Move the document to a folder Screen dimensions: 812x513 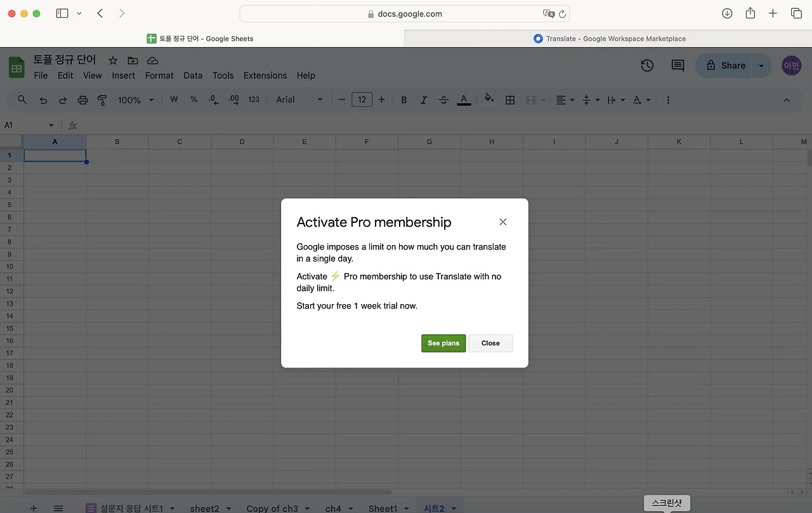tap(133, 60)
